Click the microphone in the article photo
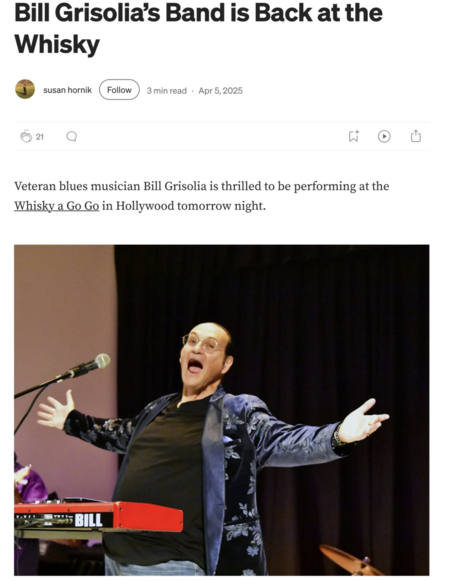The width and height of the screenshot is (450, 581). tap(89, 366)
